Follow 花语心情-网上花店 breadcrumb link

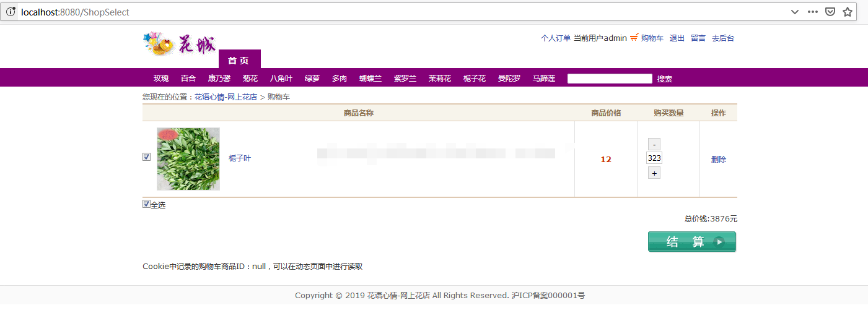tap(226, 97)
